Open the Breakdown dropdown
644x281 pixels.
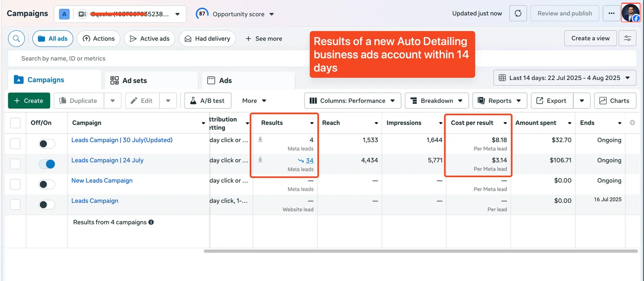point(437,101)
